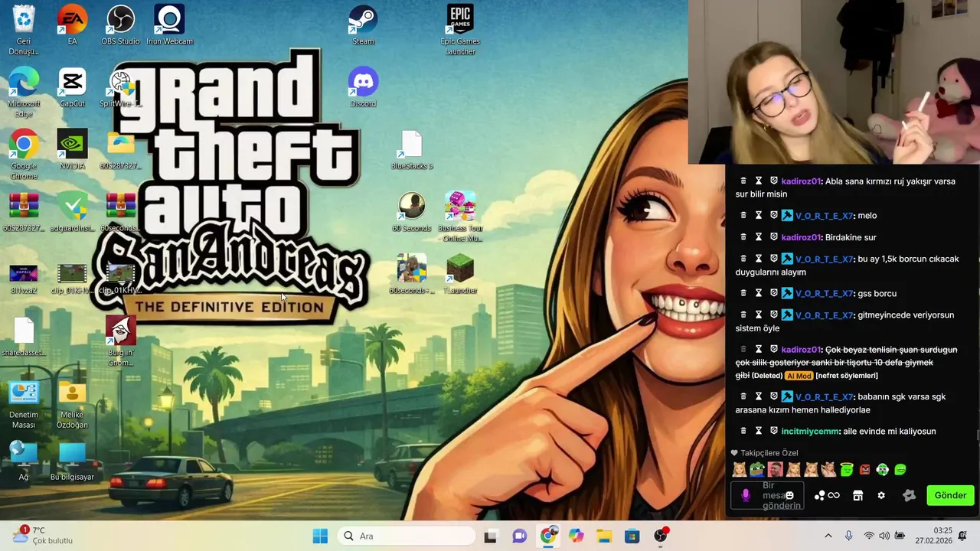The height and width of the screenshot is (551, 980).
Task: Select the Microsoft Edge desktop icon
Action: [24, 92]
